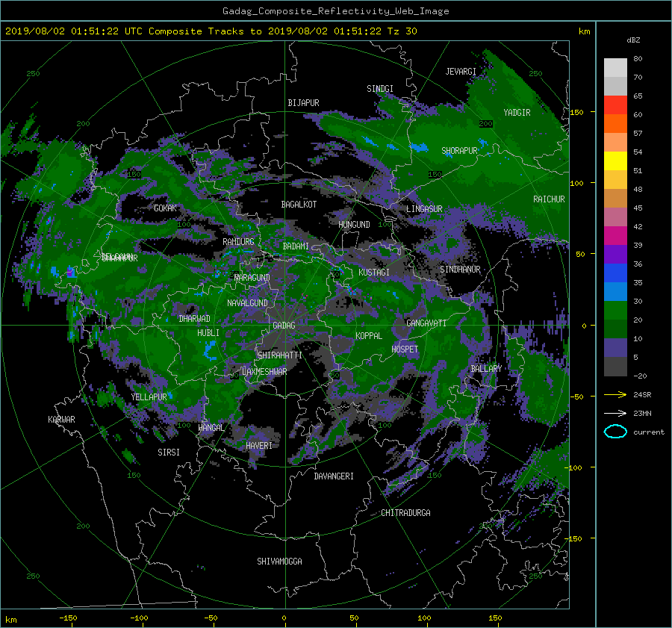Click the 100 tick on bottom axis

[x=424, y=618]
